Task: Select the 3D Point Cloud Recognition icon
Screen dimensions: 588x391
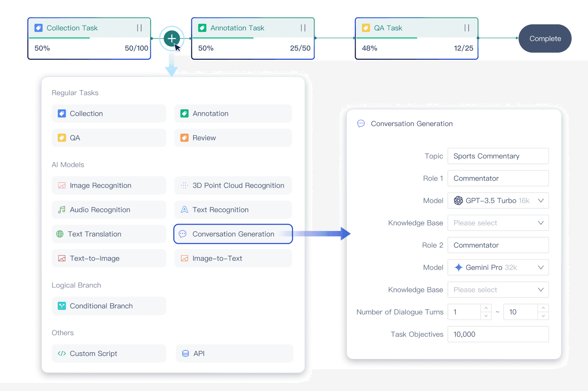Action: [x=185, y=186]
